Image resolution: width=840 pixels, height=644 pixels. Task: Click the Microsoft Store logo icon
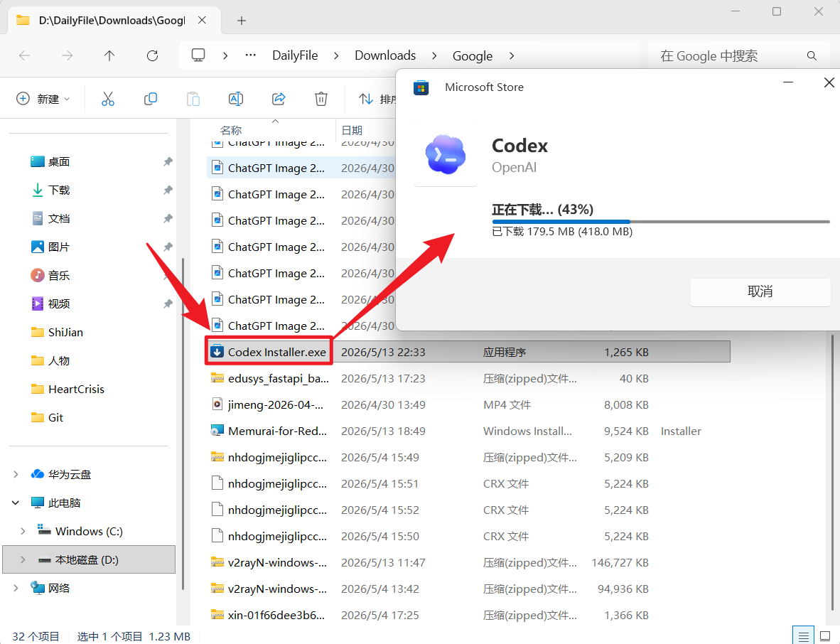pyautogui.click(x=421, y=87)
